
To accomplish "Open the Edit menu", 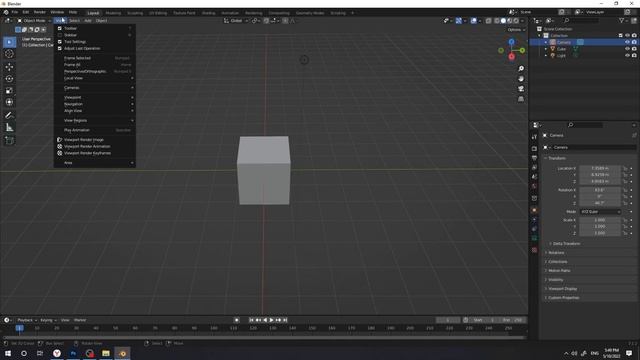I will 26,12.
